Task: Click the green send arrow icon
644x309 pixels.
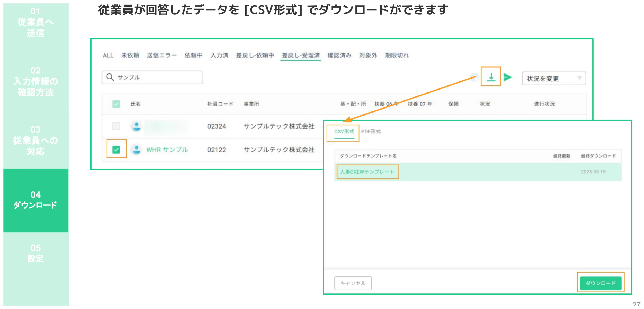Action: [x=508, y=77]
